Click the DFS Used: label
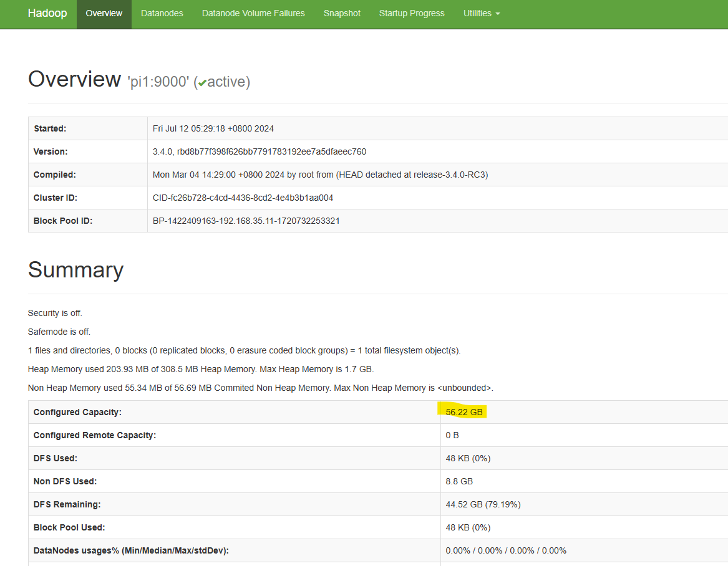 (x=56, y=458)
